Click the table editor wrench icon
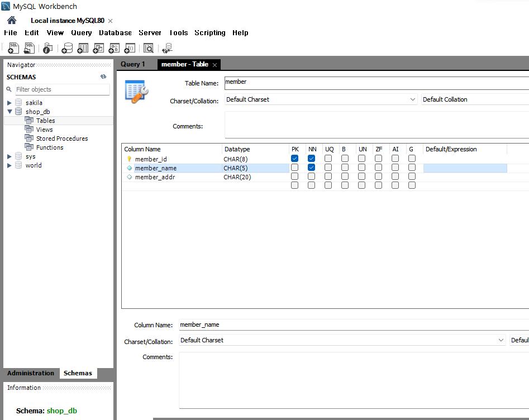 point(136,92)
